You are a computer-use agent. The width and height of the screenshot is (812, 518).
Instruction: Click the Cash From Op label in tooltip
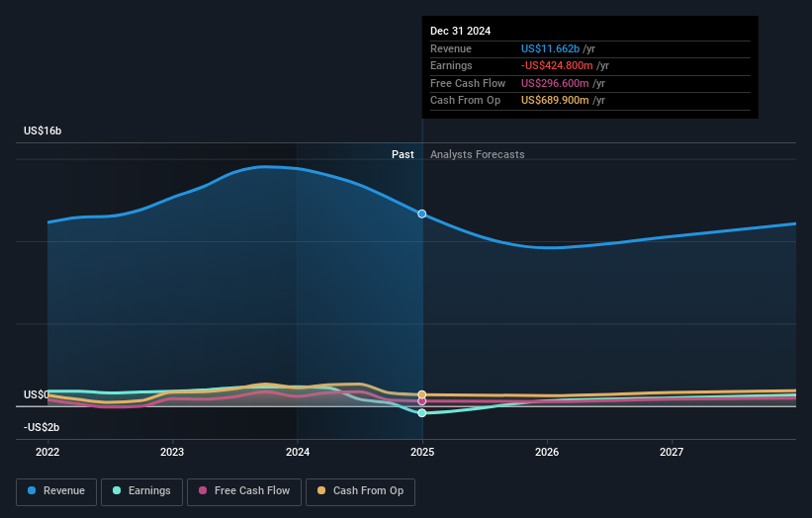(x=465, y=101)
